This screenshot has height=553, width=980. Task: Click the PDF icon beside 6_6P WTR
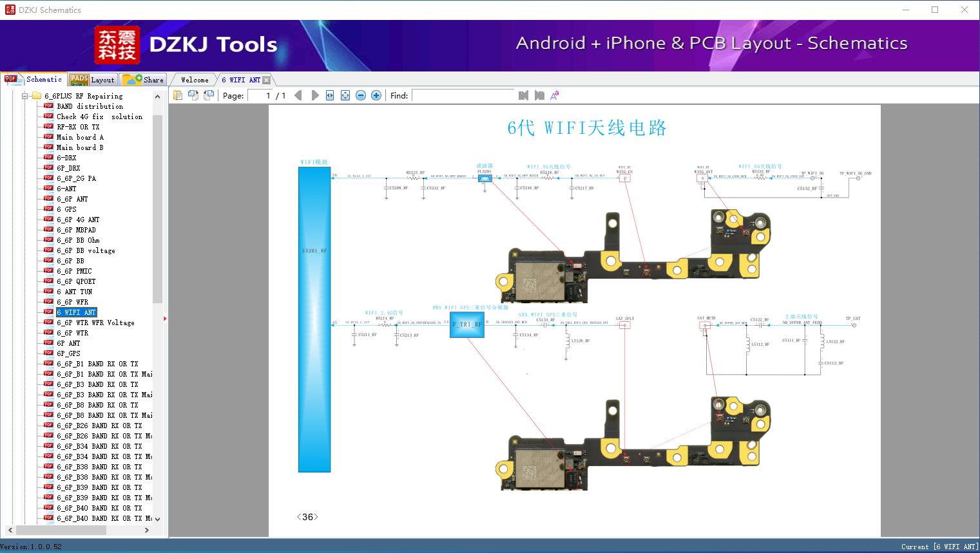(48, 333)
